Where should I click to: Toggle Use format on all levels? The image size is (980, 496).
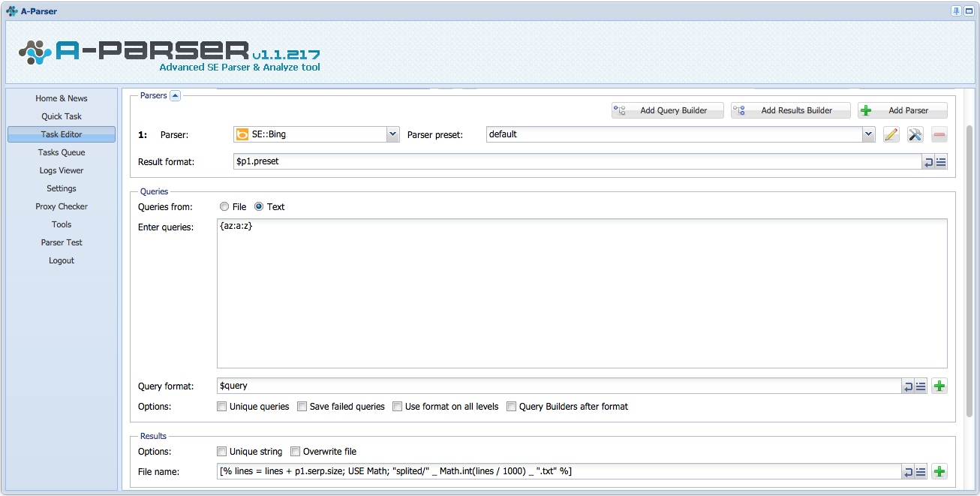coord(397,407)
